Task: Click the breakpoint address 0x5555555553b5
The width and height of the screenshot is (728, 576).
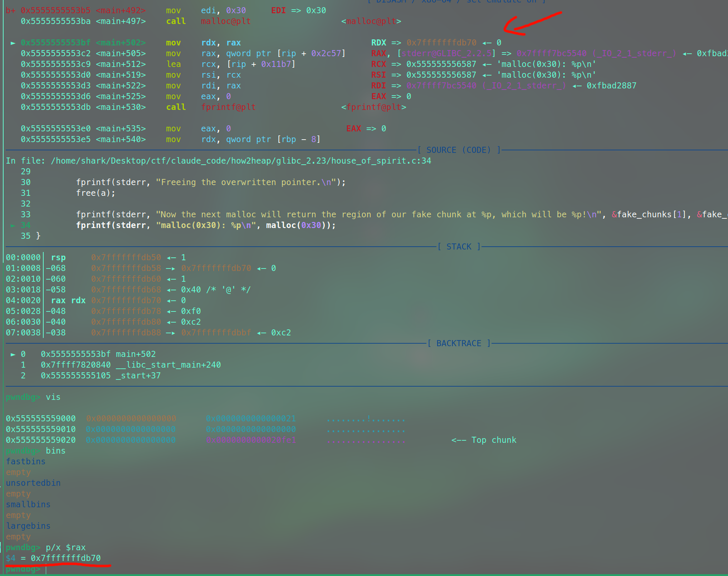Action: (55, 10)
